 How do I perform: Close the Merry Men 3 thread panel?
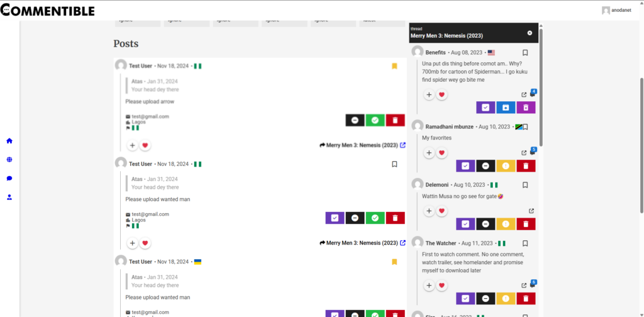point(530,33)
